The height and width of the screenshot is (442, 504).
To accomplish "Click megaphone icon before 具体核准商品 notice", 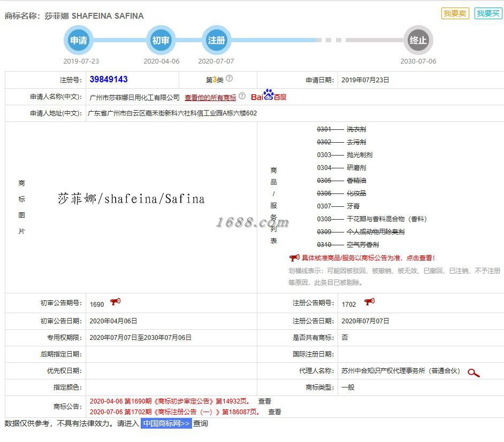I will [294, 258].
